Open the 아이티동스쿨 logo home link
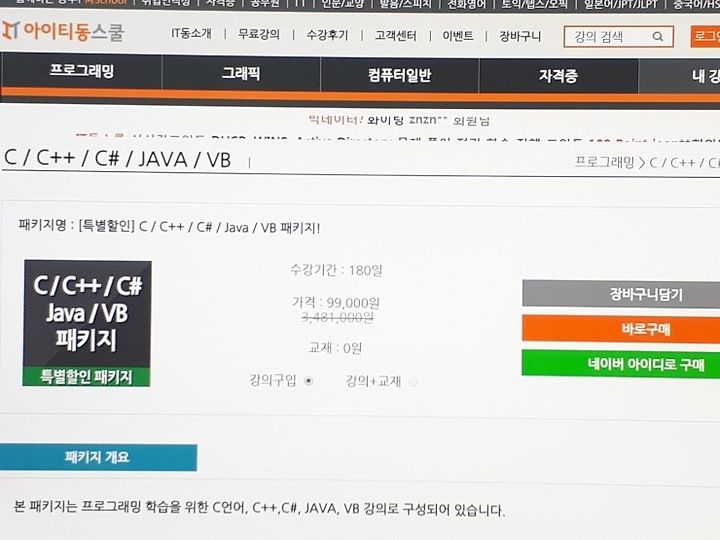 (63, 31)
